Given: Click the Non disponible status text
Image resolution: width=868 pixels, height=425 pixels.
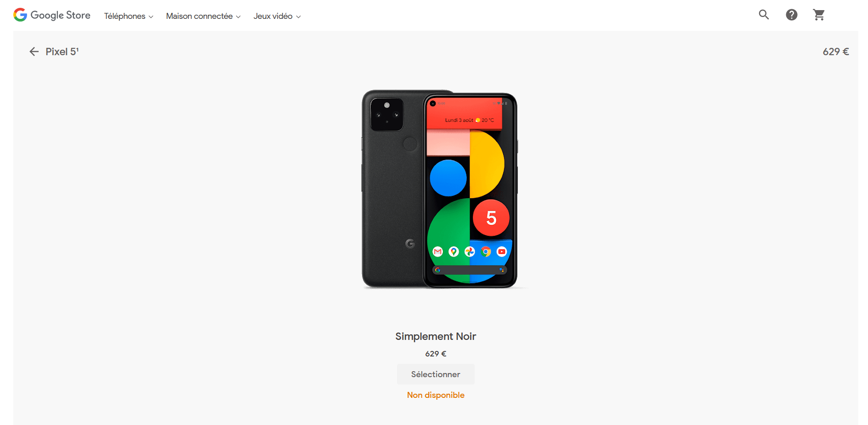Looking at the screenshot, I should [436, 395].
